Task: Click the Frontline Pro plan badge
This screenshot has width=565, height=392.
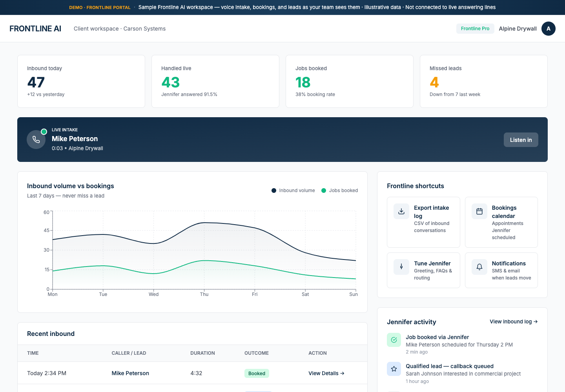Action: 475,29
